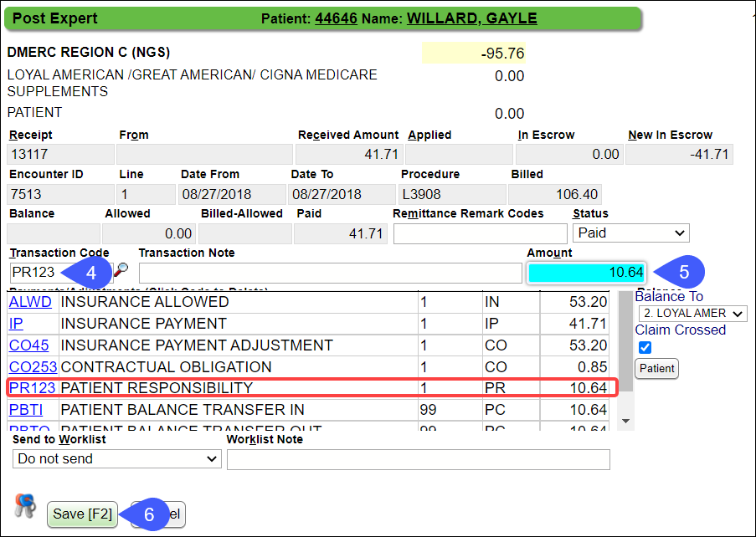Open the Balance To dropdown
Image resolution: width=756 pixels, height=537 pixels.
[692, 313]
